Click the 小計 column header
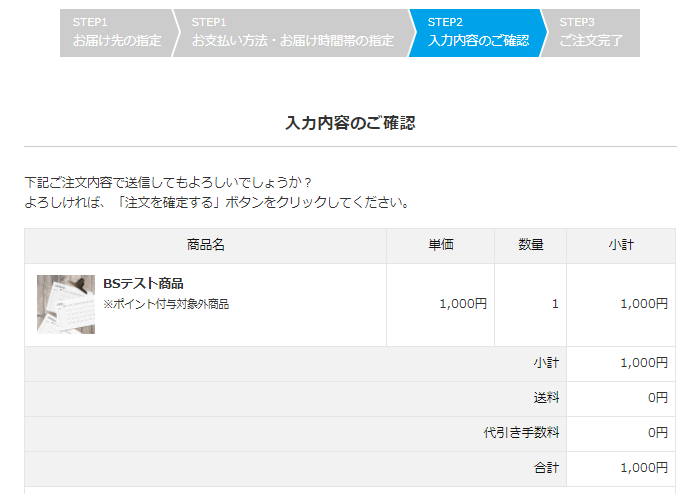Viewport: 698px width, 494px height. click(x=621, y=245)
